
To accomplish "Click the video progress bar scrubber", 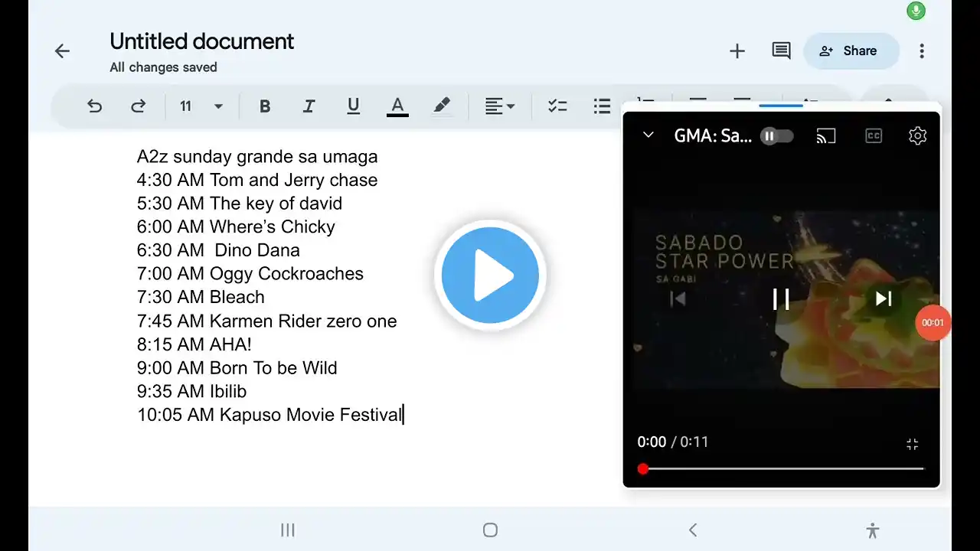I will point(643,468).
